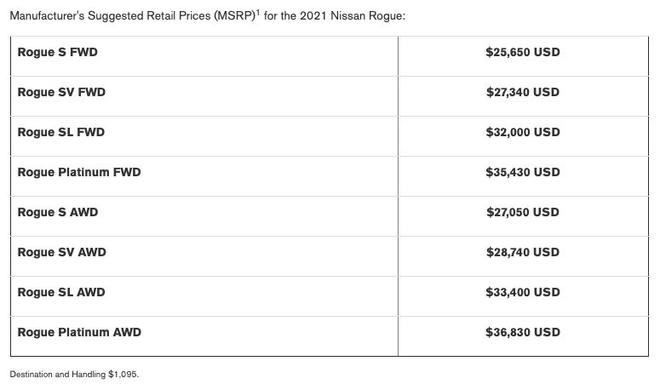
Task: Select the $35,430 USD price
Action: [x=523, y=172]
